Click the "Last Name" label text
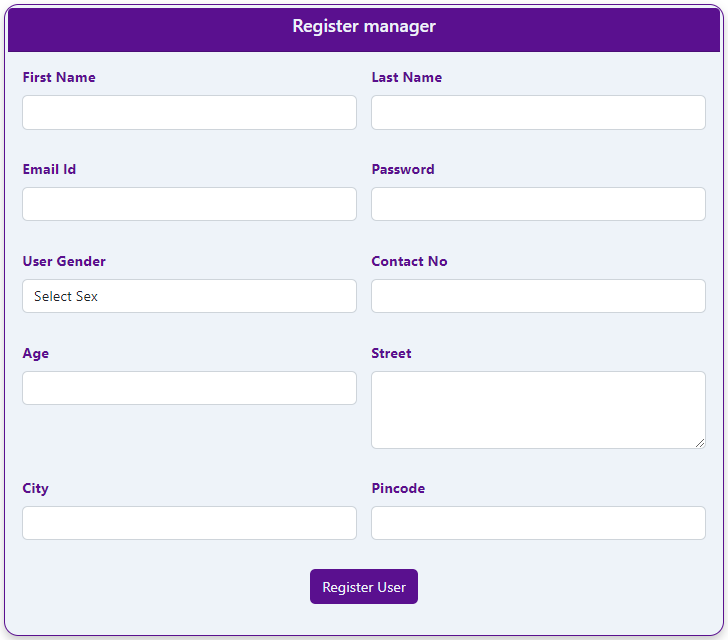Viewport: 728px width, 640px height. click(407, 77)
